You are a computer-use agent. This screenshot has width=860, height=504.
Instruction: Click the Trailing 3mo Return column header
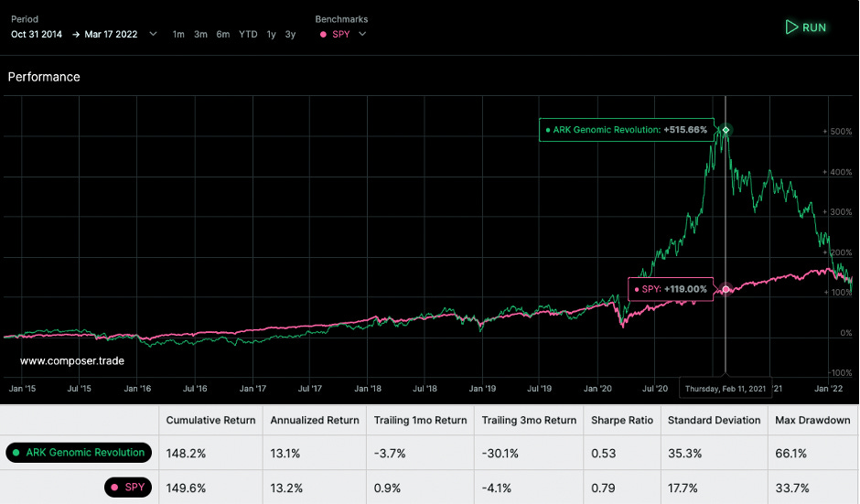529,420
